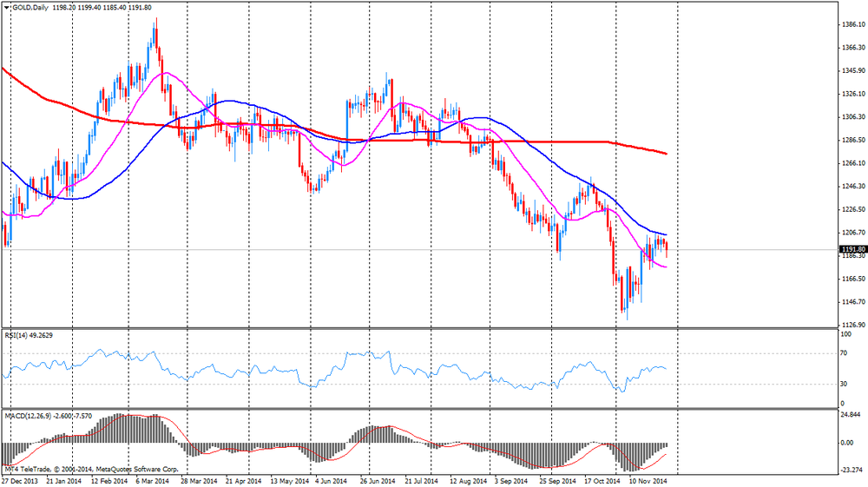The image size is (868, 487).
Task: Click the 1246.30 price axis label
Action: click(853, 187)
